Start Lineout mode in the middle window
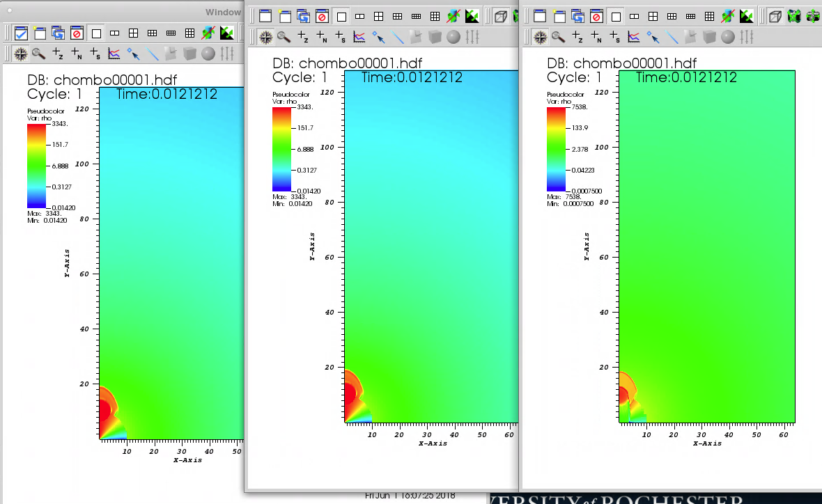822x504 pixels. 359,37
